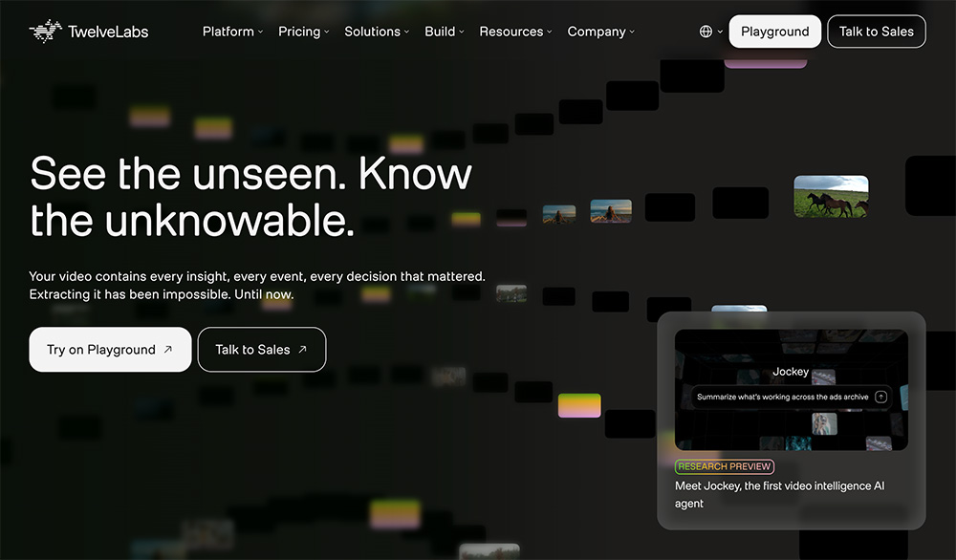Open the Solutions menu
Viewport: 956px width, 560px height.
pos(377,32)
